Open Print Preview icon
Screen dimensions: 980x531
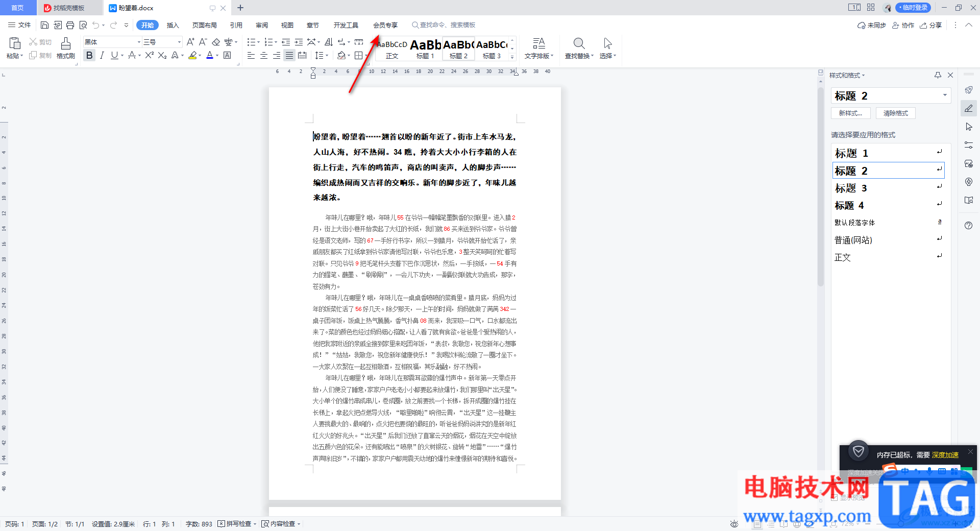(x=83, y=25)
